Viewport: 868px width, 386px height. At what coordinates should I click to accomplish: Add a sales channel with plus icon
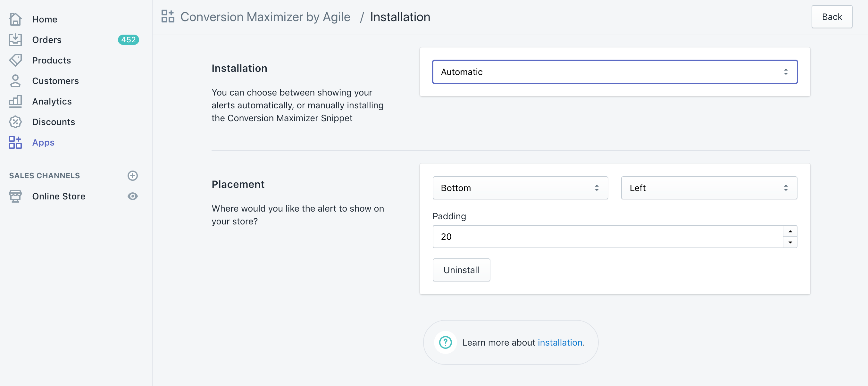coord(132,176)
